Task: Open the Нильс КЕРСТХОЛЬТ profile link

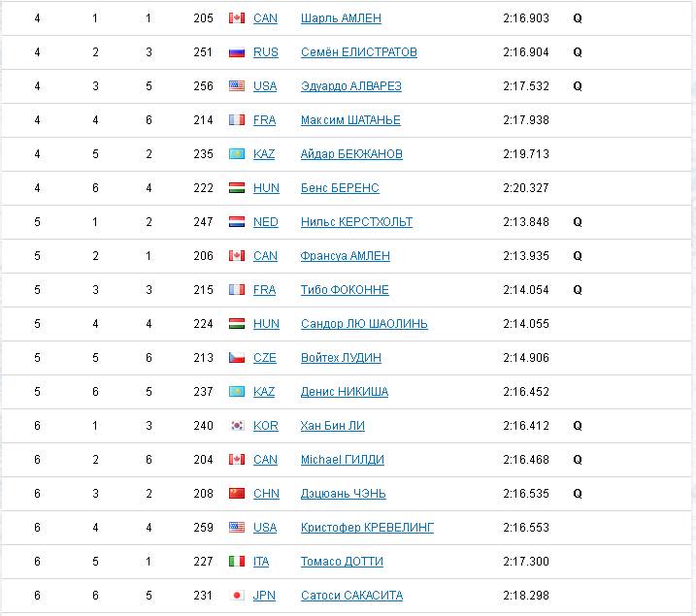Action: [x=356, y=222]
